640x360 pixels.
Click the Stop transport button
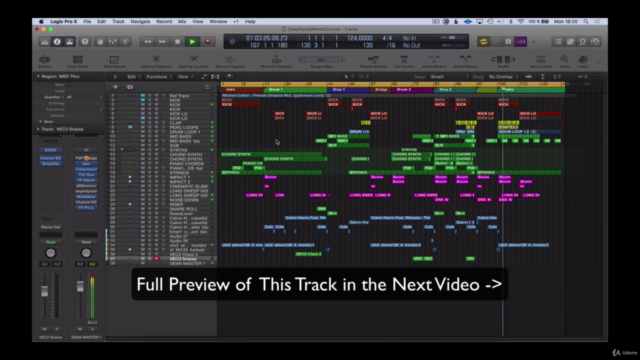pyautogui.click(x=177, y=42)
